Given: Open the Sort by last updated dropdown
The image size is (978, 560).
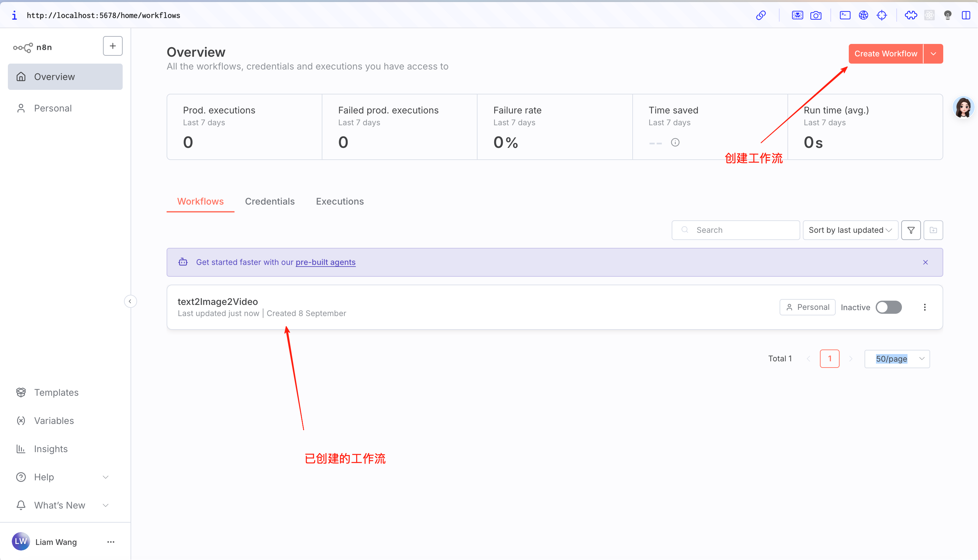Looking at the screenshot, I should [850, 230].
